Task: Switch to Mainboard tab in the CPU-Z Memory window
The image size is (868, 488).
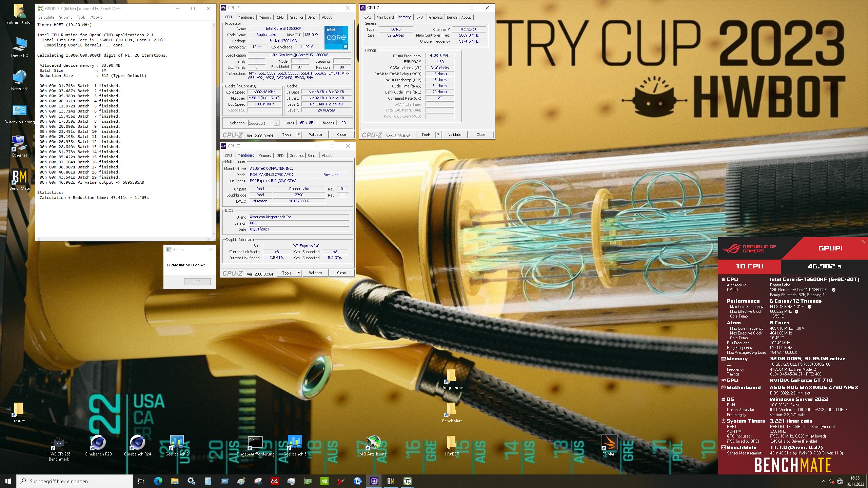Action: point(385,17)
